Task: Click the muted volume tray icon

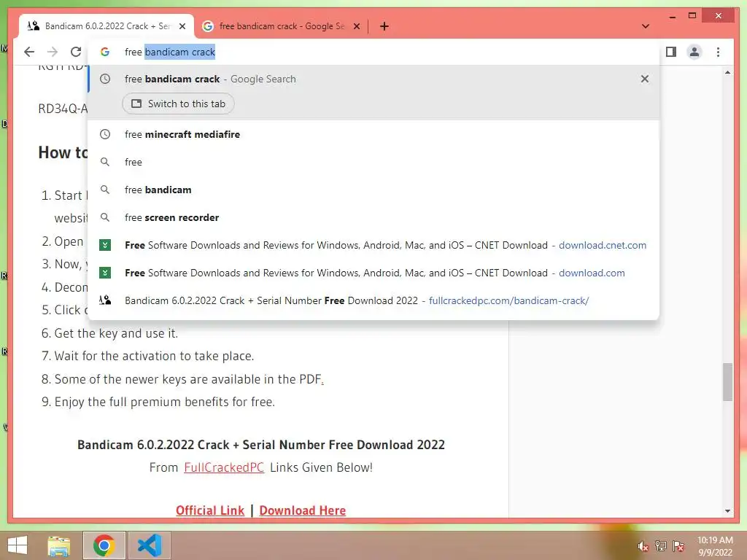Action: click(643, 546)
